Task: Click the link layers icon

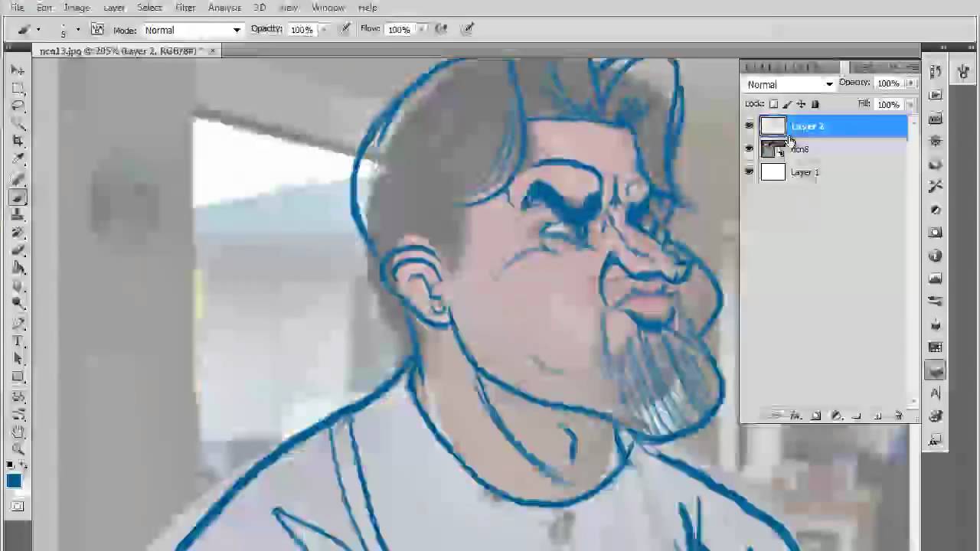Action: (x=776, y=416)
